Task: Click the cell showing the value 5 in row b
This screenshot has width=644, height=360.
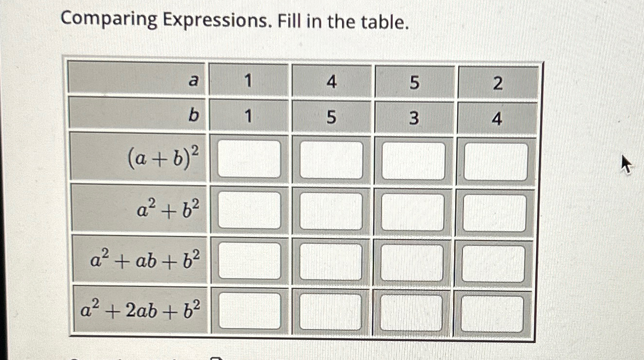Action: pos(331,117)
